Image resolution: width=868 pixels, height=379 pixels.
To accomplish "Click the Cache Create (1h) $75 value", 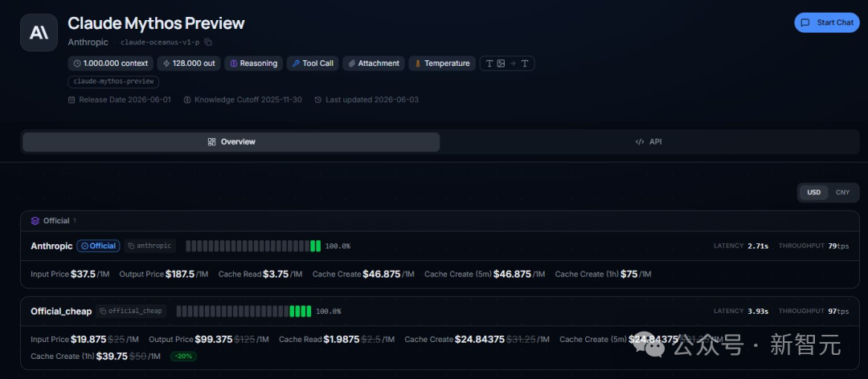I will pyautogui.click(x=628, y=274).
